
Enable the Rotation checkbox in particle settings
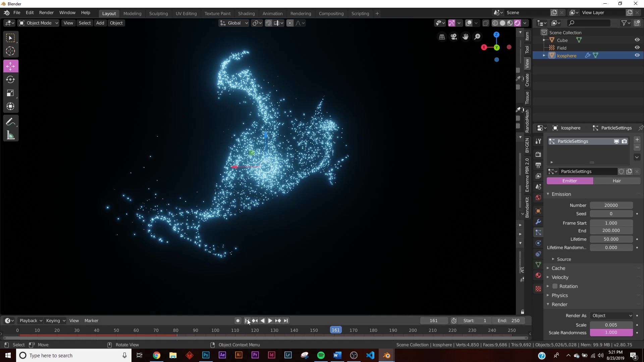(x=556, y=286)
